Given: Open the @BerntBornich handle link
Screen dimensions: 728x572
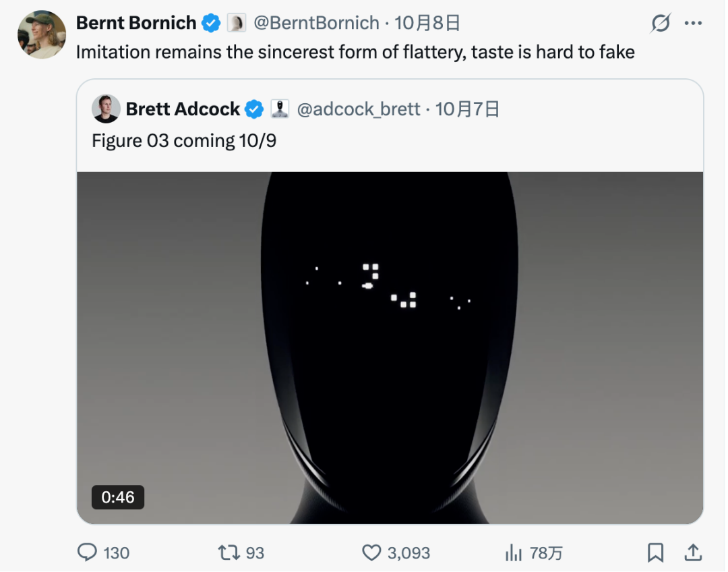Looking at the screenshot, I should point(315,23).
